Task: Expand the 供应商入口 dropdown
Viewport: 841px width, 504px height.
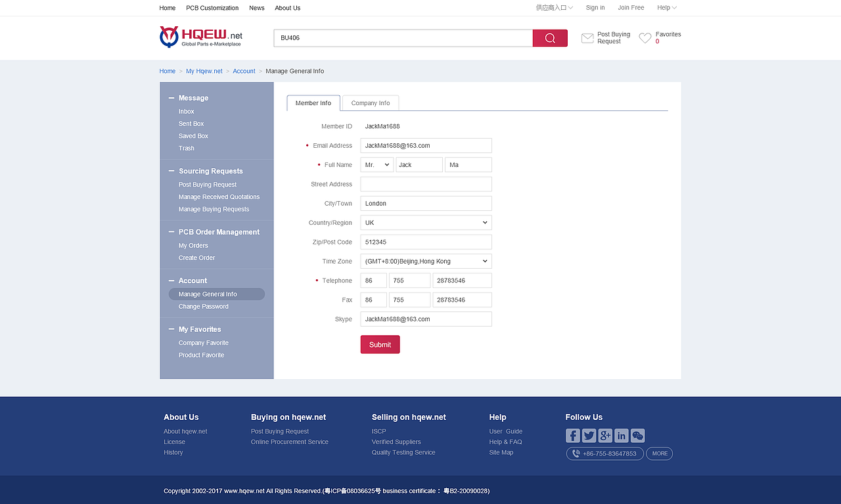Action: (x=555, y=8)
